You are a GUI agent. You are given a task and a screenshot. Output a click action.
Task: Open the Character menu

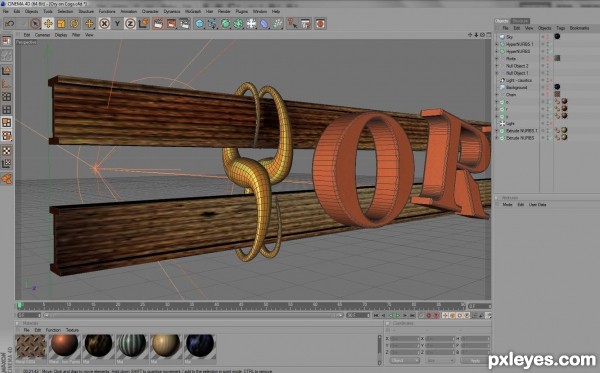(x=150, y=11)
